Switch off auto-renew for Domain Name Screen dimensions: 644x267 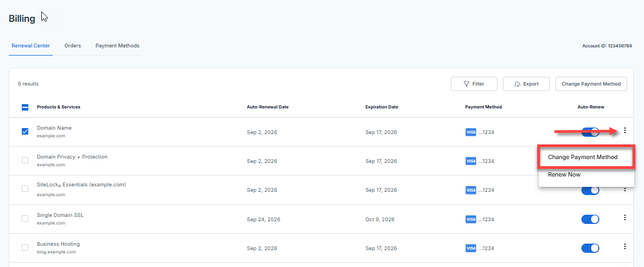point(590,132)
